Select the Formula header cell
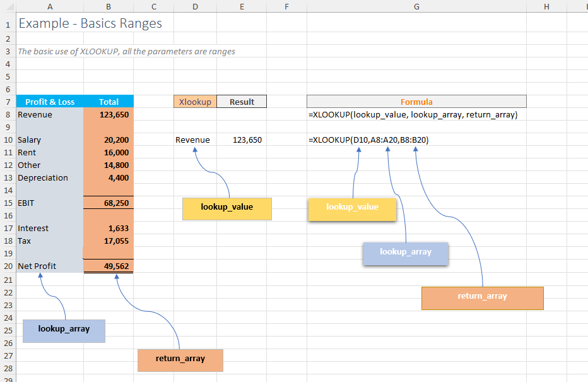The height and width of the screenshot is (382, 588). pos(416,102)
